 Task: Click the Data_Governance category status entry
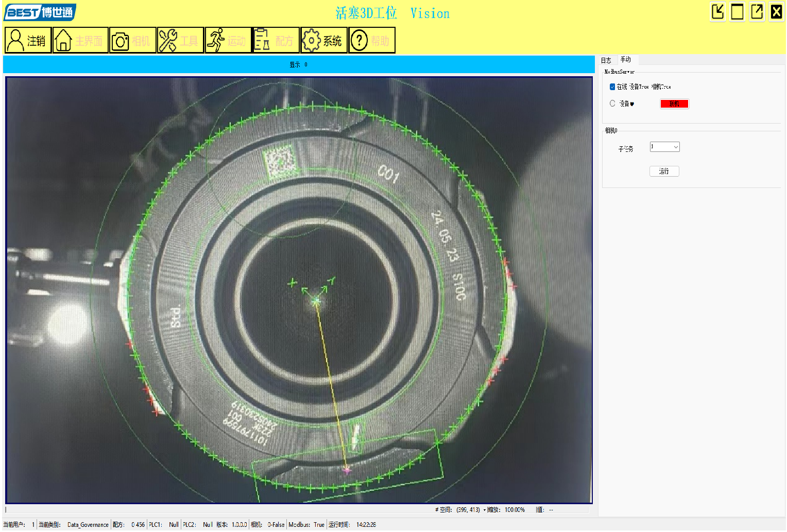(74, 525)
